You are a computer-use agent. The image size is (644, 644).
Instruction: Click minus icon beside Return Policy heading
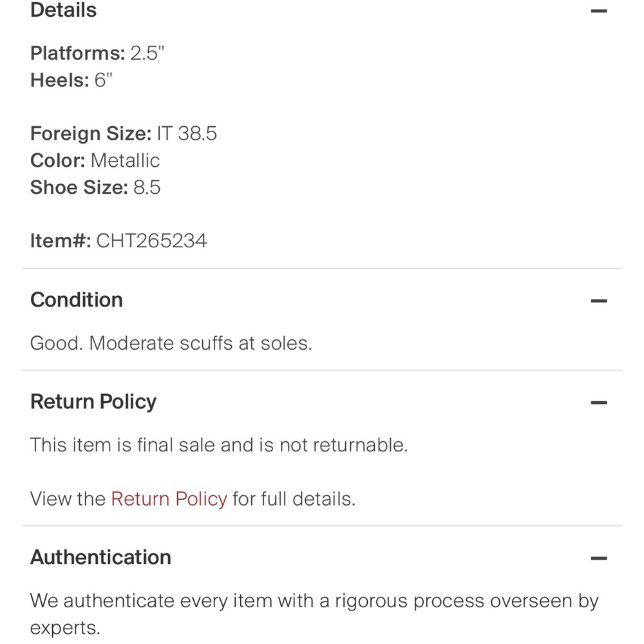(x=598, y=403)
